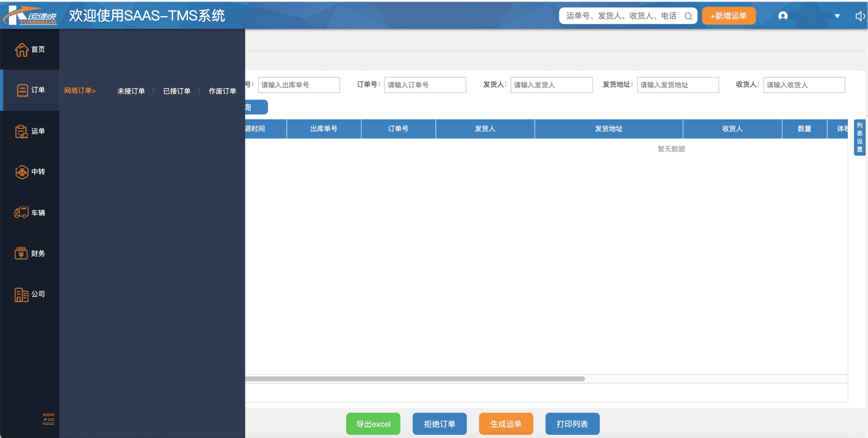868x438 pixels.
Task: Collapse the sidebar with the bottom menu icon
Action: [49, 419]
